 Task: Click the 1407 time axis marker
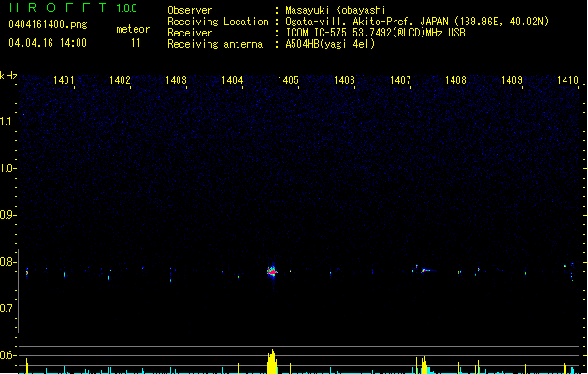tap(400, 80)
